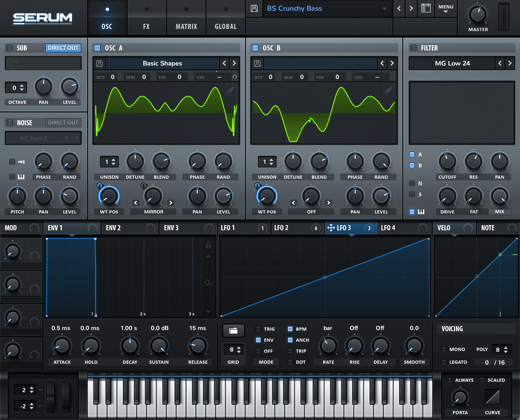Click the noise keytrack piano icon
This screenshot has width=520, height=420.
click(21, 177)
